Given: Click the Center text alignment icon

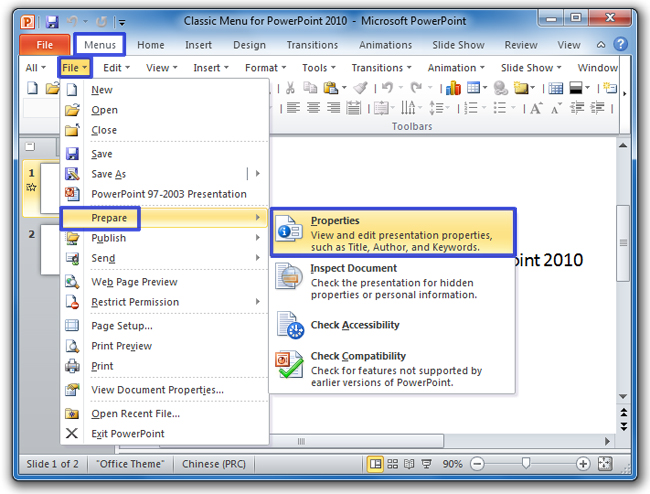Looking at the screenshot, I should (313, 109).
